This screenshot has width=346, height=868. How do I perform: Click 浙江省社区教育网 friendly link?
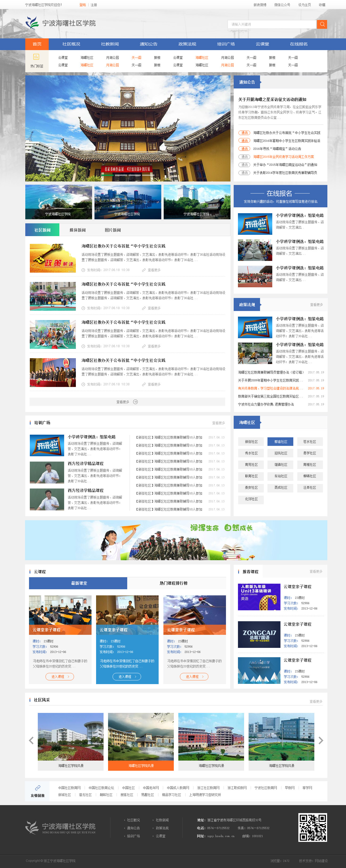pos(208,788)
